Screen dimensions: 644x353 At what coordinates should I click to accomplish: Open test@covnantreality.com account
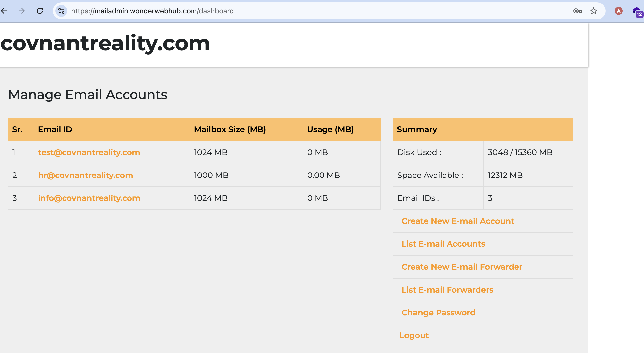tap(89, 152)
